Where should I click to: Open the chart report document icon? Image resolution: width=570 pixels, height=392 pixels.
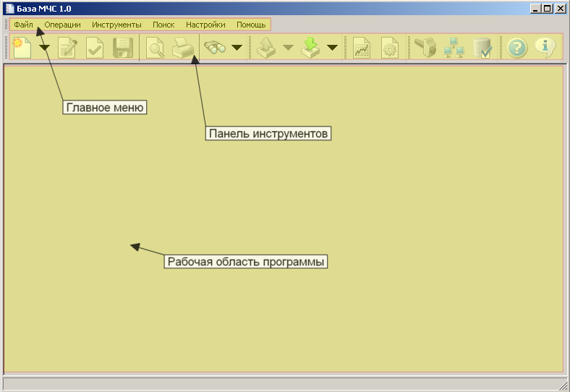pyautogui.click(x=362, y=48)
